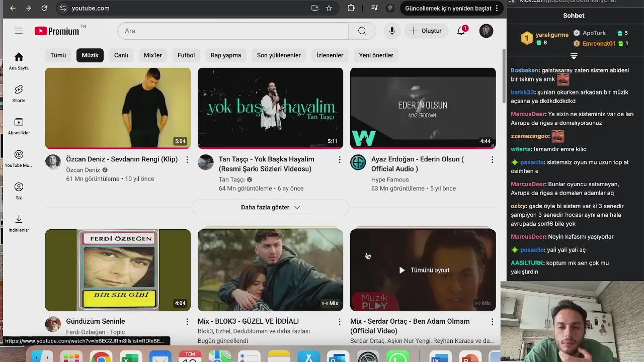Click the install app icon in address bar
The width and height of the screenshot is (644, 362).
[x=315, y=8]
